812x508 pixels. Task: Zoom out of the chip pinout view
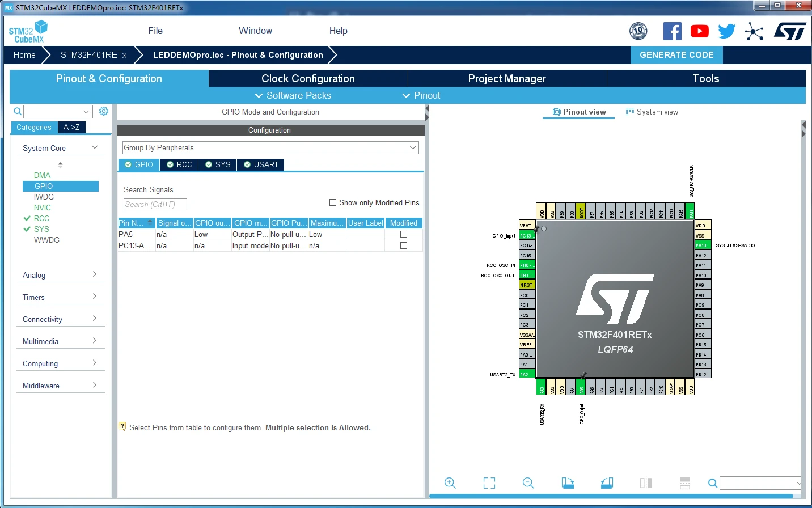[x=528, y=483]
